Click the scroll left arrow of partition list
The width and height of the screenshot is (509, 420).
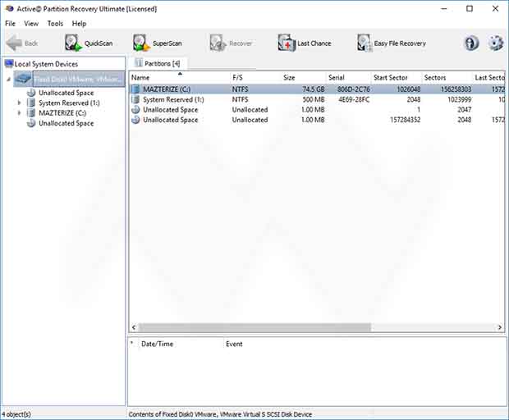(134, 327)
